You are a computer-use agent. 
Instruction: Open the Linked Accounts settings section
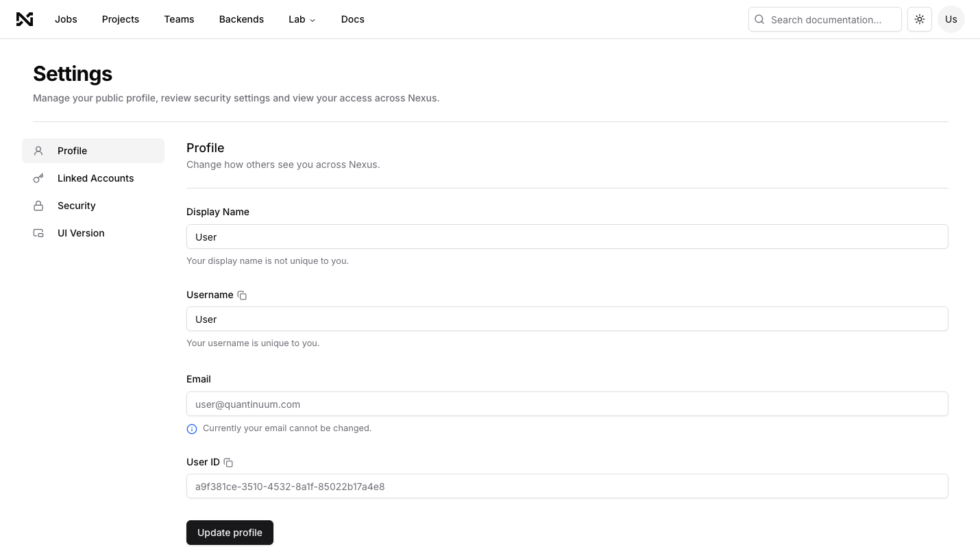(95, 178)
